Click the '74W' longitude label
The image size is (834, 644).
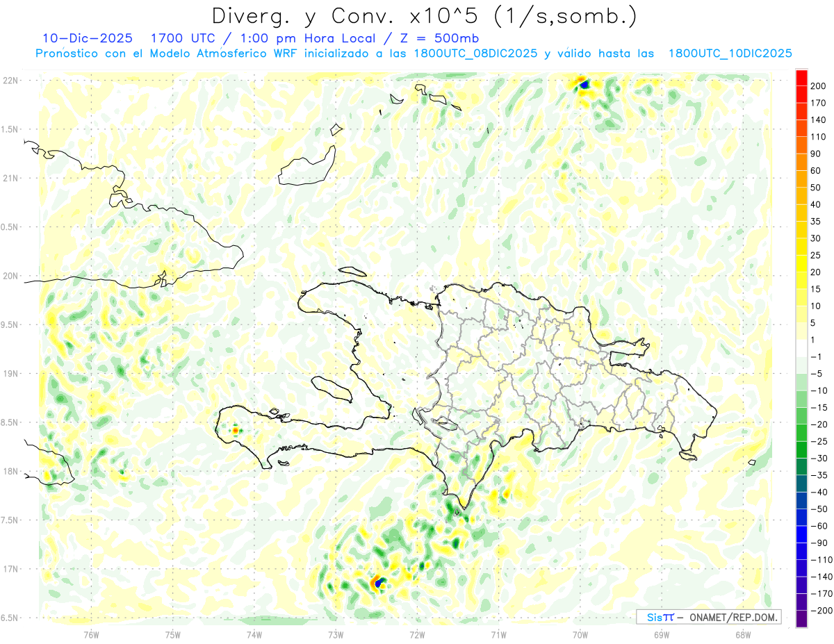click(x=254, y=634)
